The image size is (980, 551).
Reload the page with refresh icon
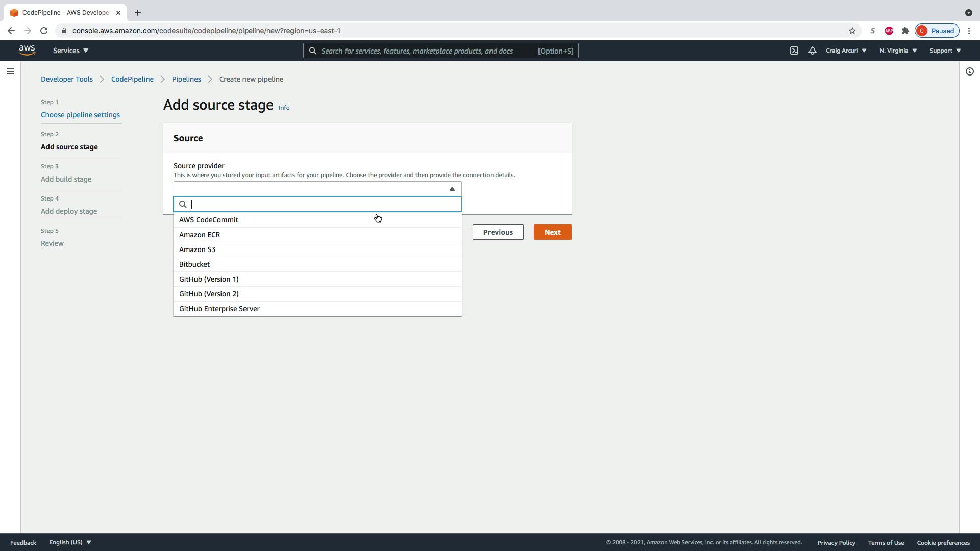click(44, 31)
